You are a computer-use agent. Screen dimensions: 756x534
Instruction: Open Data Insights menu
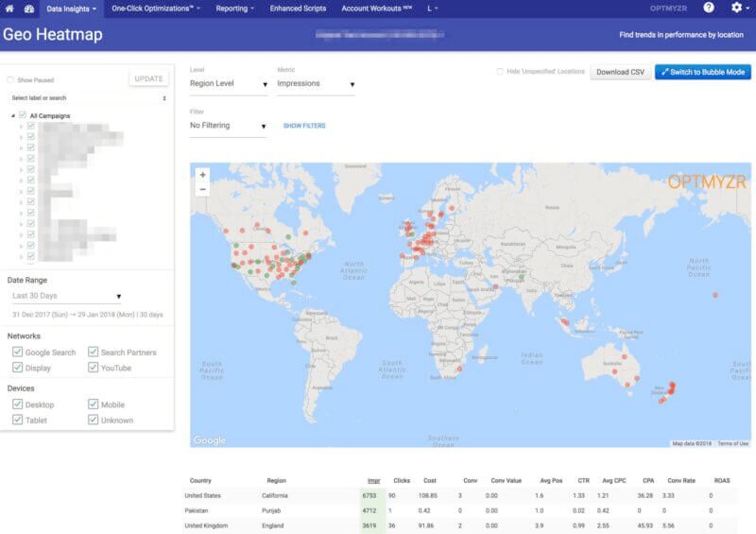(x=72, y=9)
